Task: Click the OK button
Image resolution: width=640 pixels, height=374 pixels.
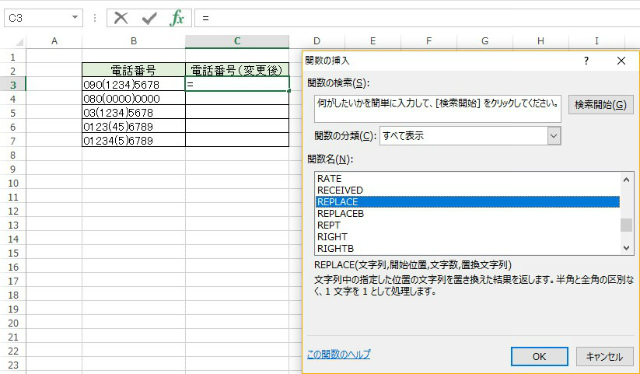Action: [539, 356]
